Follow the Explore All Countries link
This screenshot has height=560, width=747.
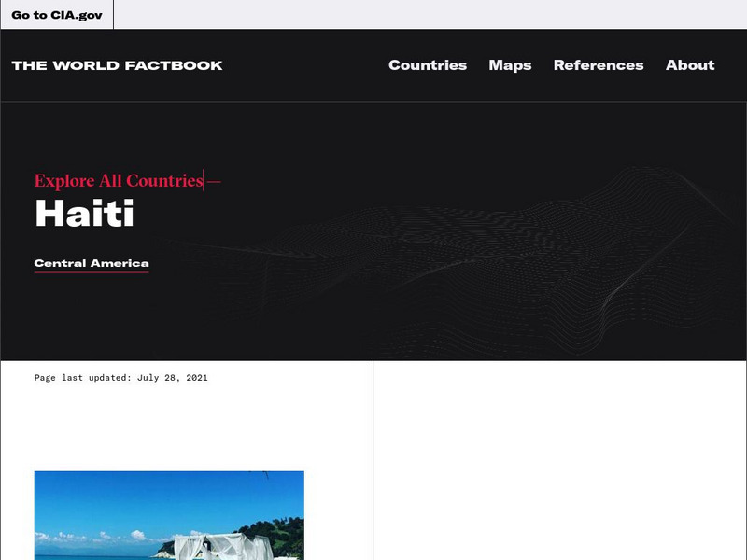click(120, 181)
